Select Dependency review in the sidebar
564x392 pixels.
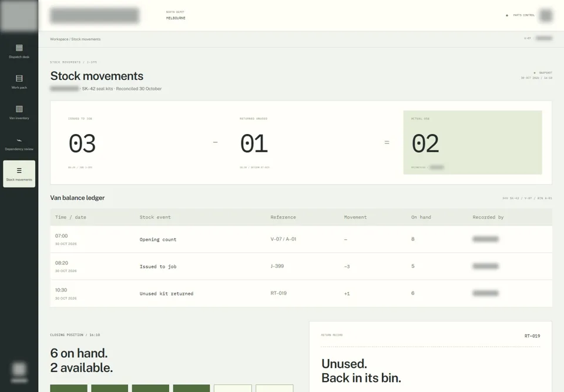tap(19, 143)
